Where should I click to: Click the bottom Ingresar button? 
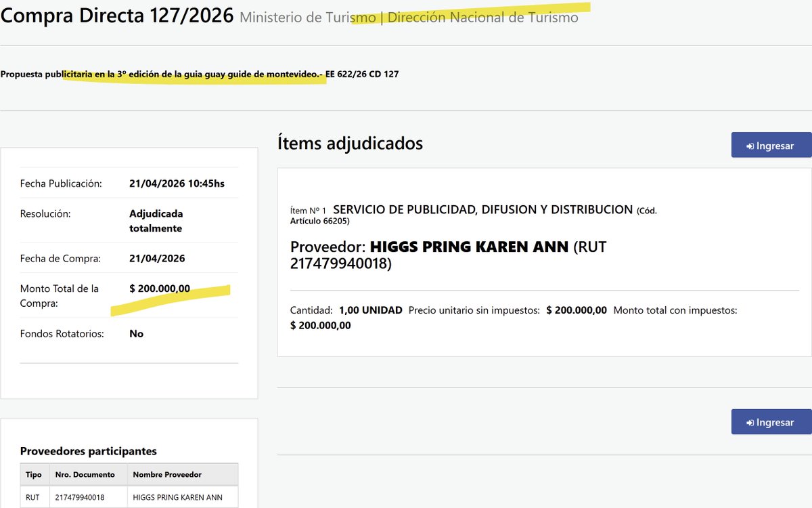(x=771, y=422)
